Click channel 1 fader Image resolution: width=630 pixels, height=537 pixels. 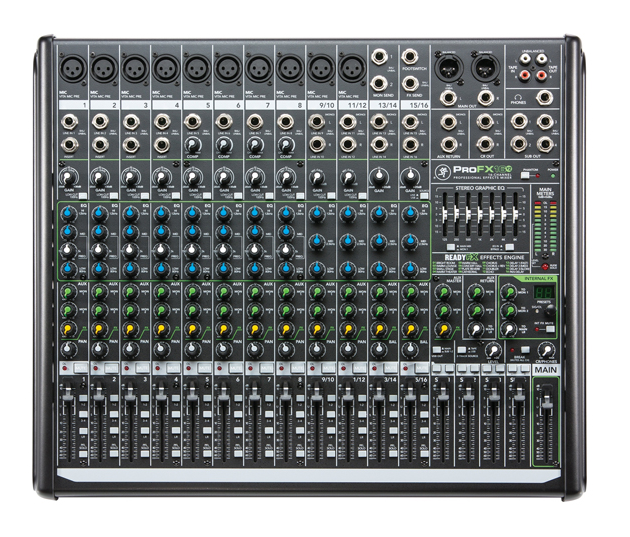(68, 396)
